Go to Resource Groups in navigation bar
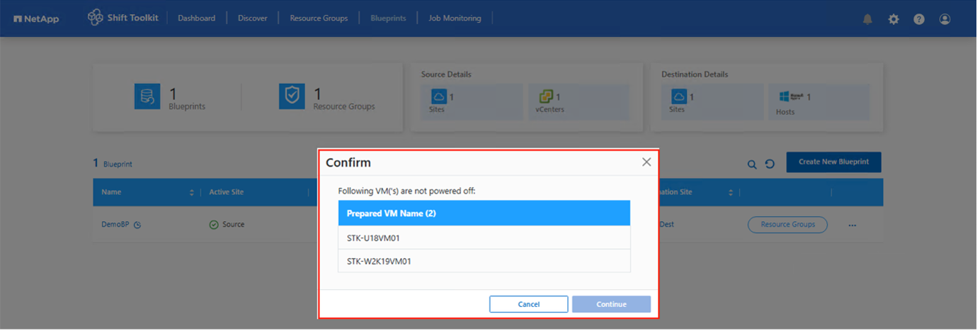This screenshot has height=331, width=980. point(320,18)
